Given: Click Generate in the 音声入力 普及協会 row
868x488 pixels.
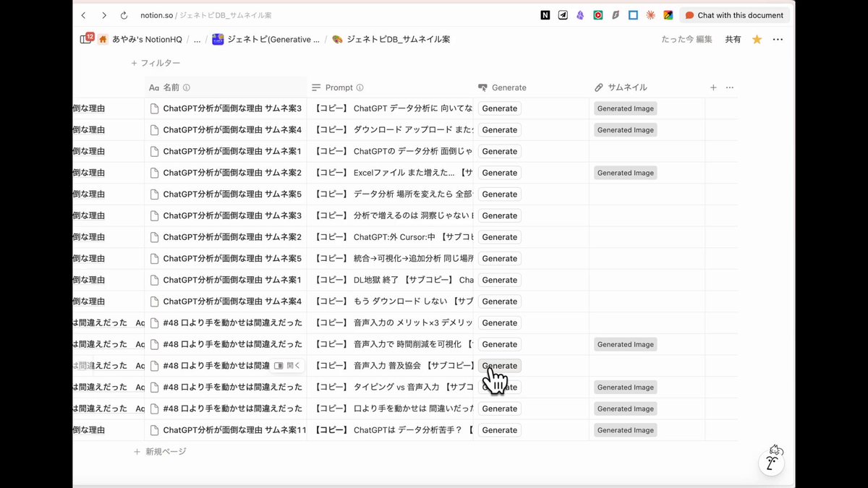Looking at the screenshot, I should click(x=499, y=366).
